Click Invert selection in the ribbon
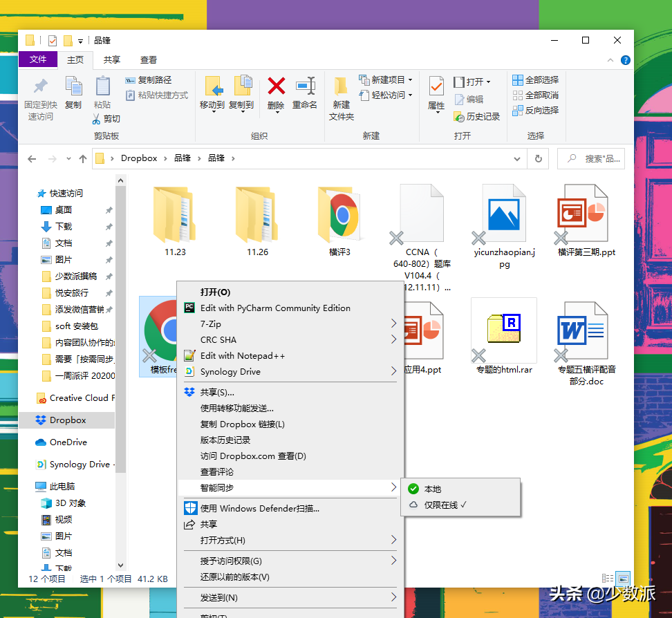 (536, 111)
